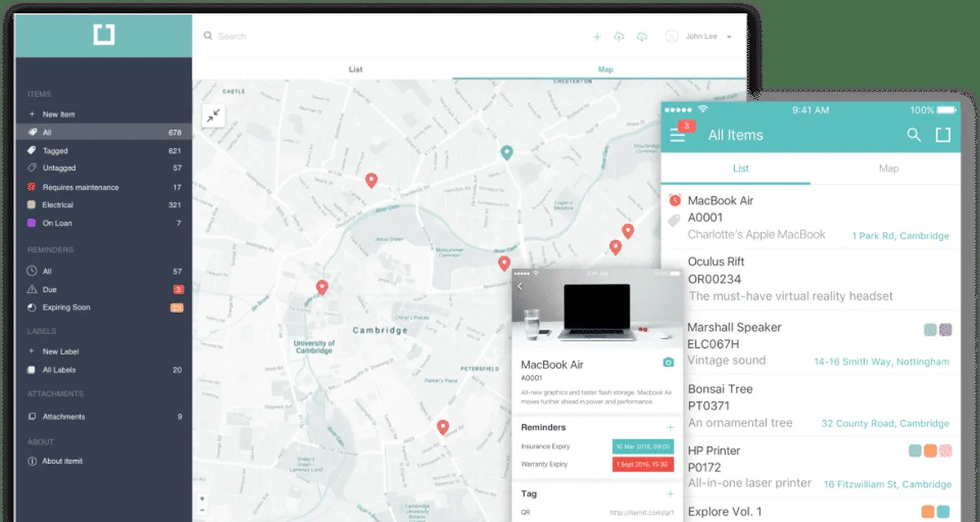Click the cloud download icon in top toolbar
Screen dimensions: 980x522
coord(642,37)
